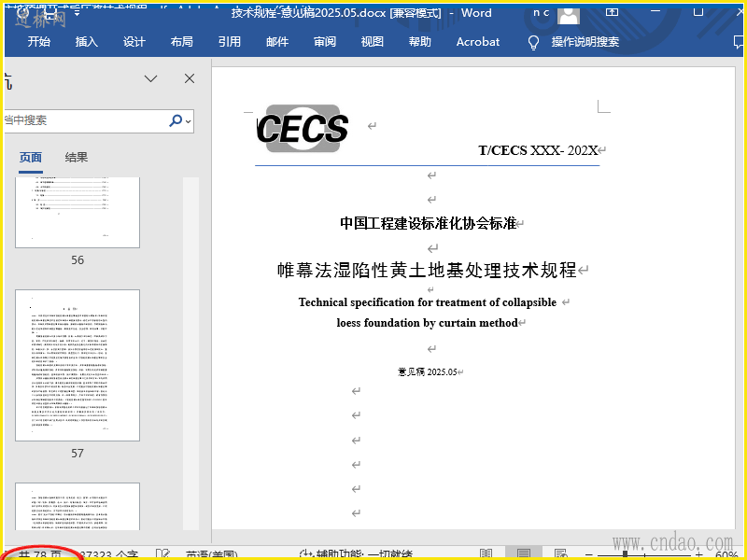Screen dimensions: 747x560
Task: Open zoom dialog via 60% label
Action: pyautogui.click(x=727, y=555)
